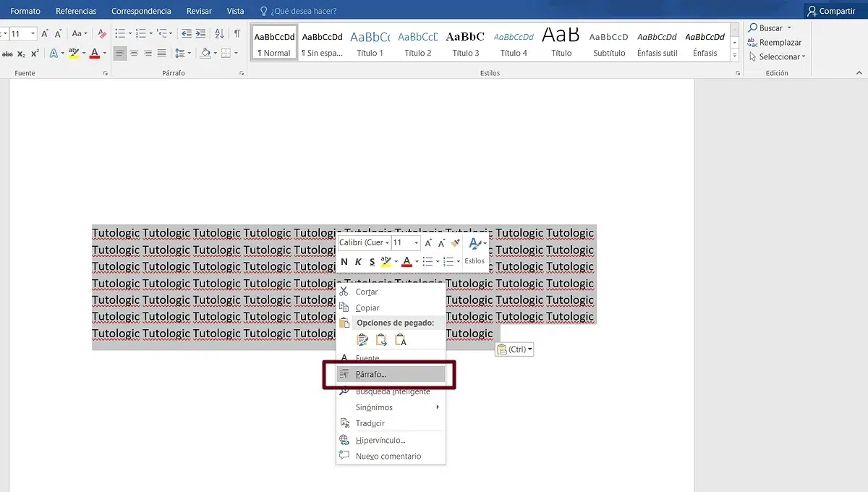Apply italic (K) in mini toolbar
The width and height of the screenshot is (868, 492).
358,261
